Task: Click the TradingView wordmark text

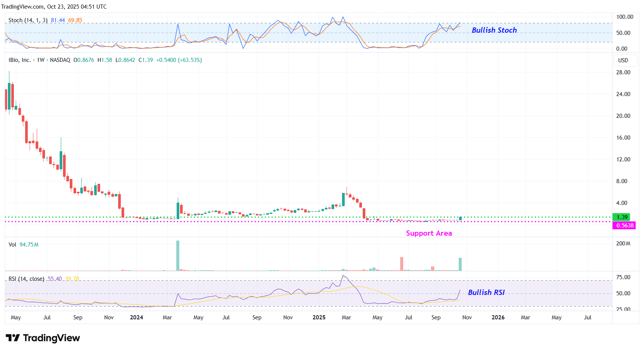Action: [x=51, y=338]
